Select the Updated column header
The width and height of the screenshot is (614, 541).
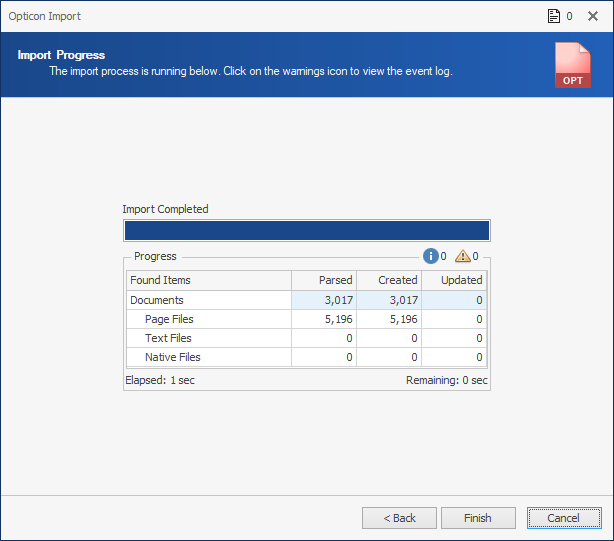(x=454, y=280)
